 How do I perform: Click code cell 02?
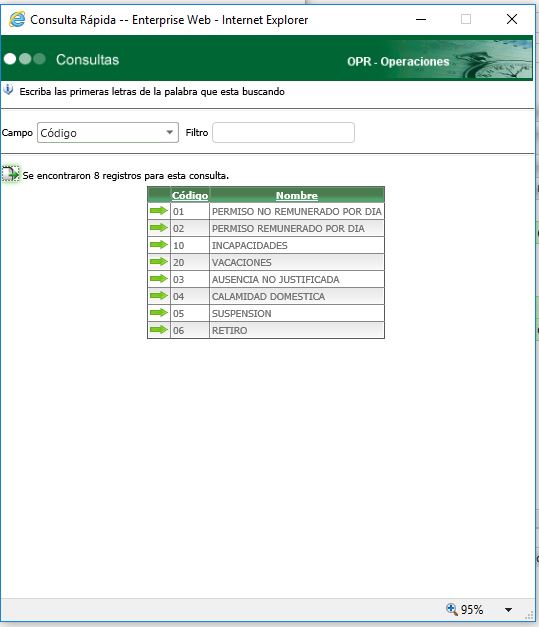click(190, 228)
